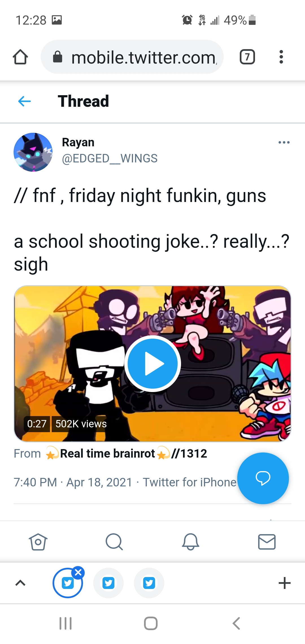Play the Friday Night Funkin video

coord(152,364)
